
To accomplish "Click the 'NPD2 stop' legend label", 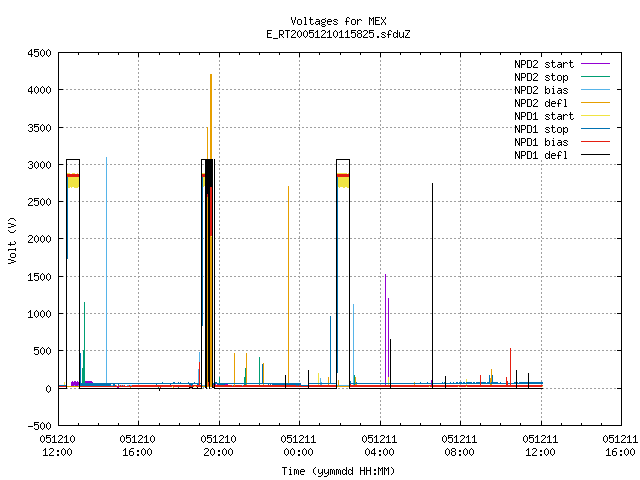I will click(541, 77).
